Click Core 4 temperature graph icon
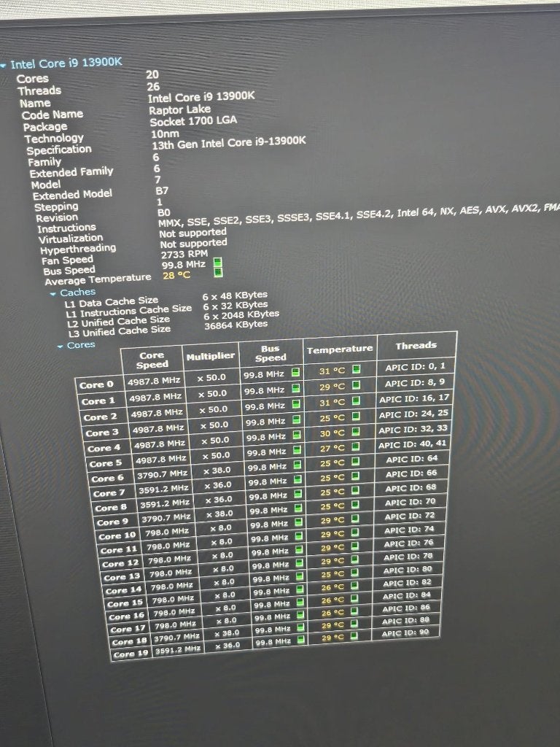Screen dimensions: 560x747 (x=356, y=432)
